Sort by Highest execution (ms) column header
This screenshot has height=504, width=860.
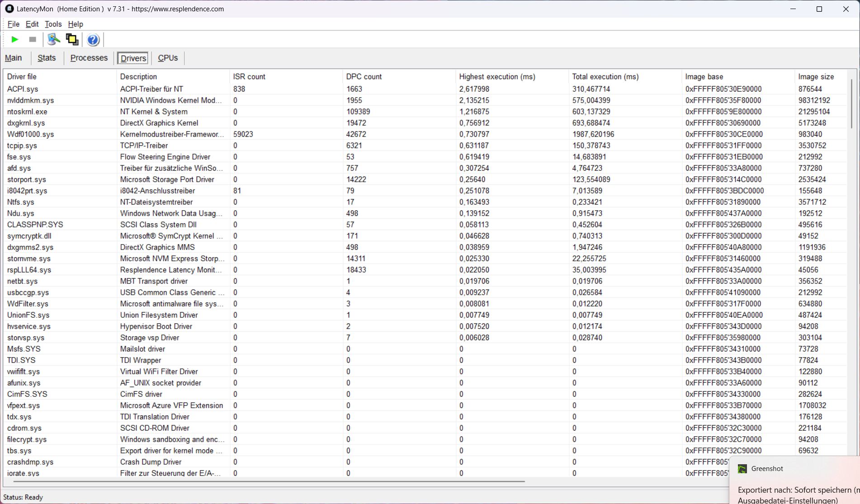coord(497,76)
